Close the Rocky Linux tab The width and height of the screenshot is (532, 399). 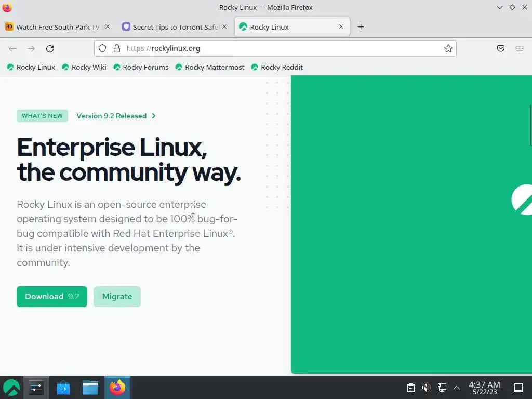click(x=341, y=26)
